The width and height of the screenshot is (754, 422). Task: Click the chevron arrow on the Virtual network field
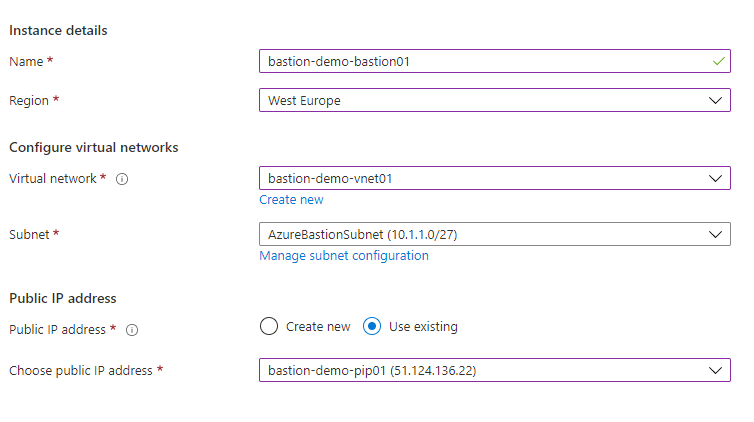[715, 178]
